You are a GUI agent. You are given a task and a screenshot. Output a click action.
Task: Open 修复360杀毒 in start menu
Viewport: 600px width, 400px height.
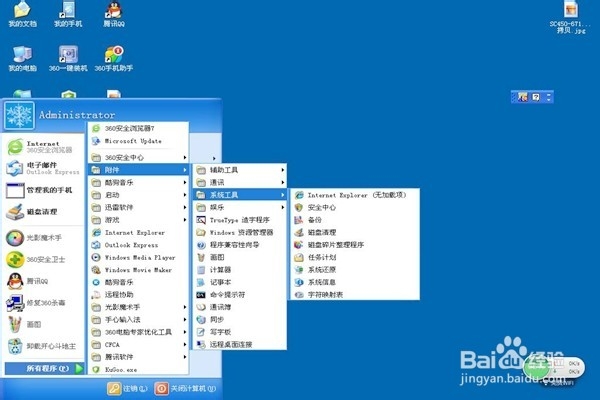(44, 303)
